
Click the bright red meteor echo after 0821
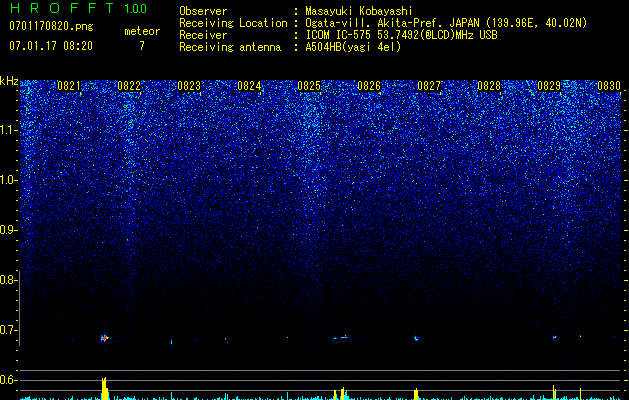[x=105, y=338]
